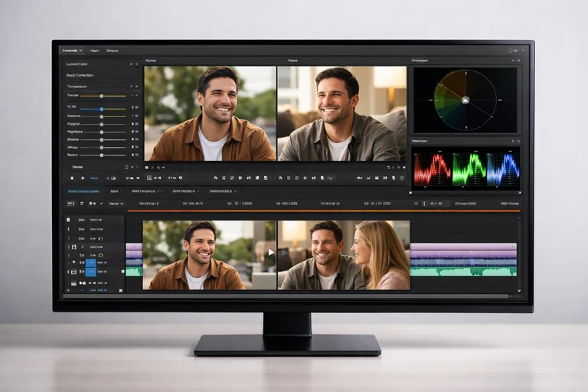
Task: Click the blue waveform in the scopes panel
Action: click(503, 169)
